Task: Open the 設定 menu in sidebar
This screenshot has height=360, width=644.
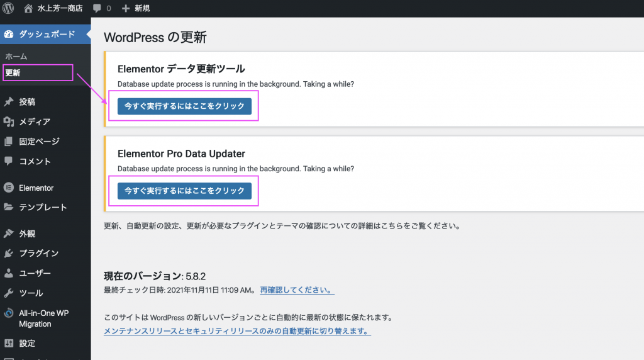Action: coord(27,344)
